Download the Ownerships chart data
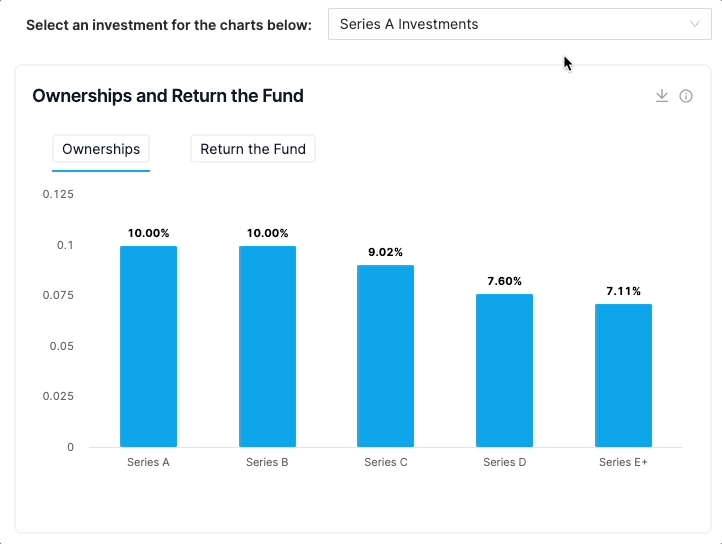This screenshot has height=544, width=722. 661,96
